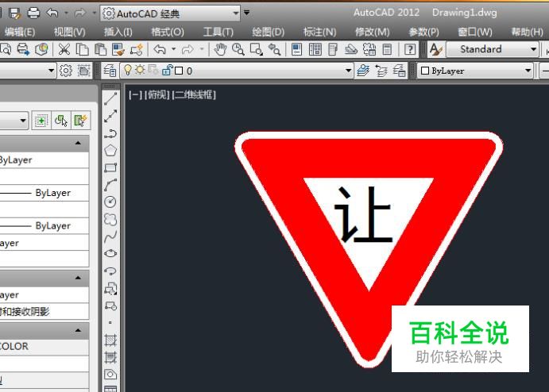The image size is (549, 392).
Task: Toggle layer 0 lock padlock
Action: [167, 71]
